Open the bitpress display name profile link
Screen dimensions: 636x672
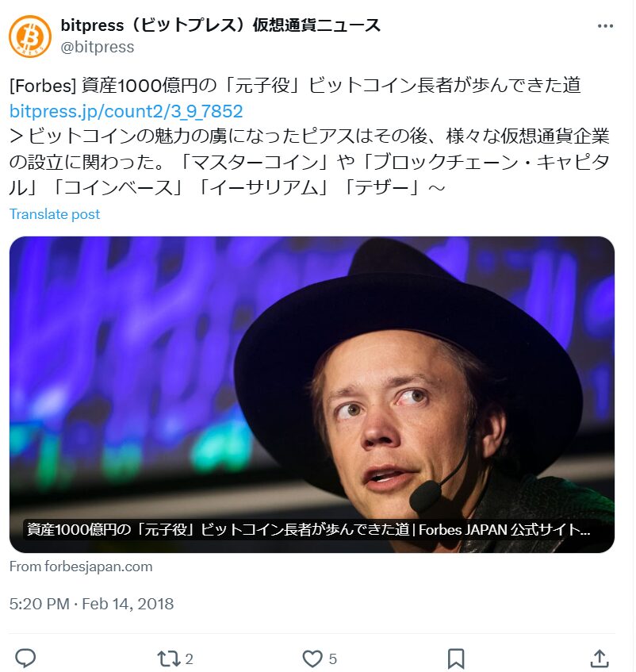tap(220, 25)
